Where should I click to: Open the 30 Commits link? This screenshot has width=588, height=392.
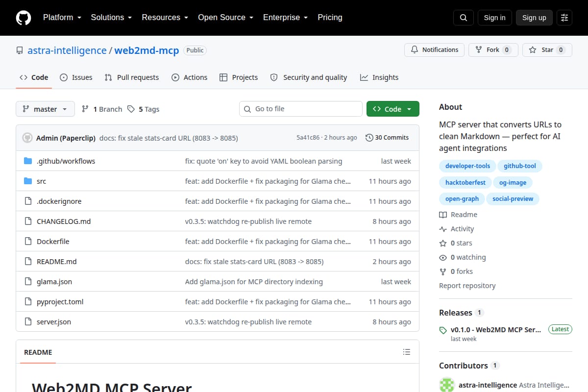(387, 138)
